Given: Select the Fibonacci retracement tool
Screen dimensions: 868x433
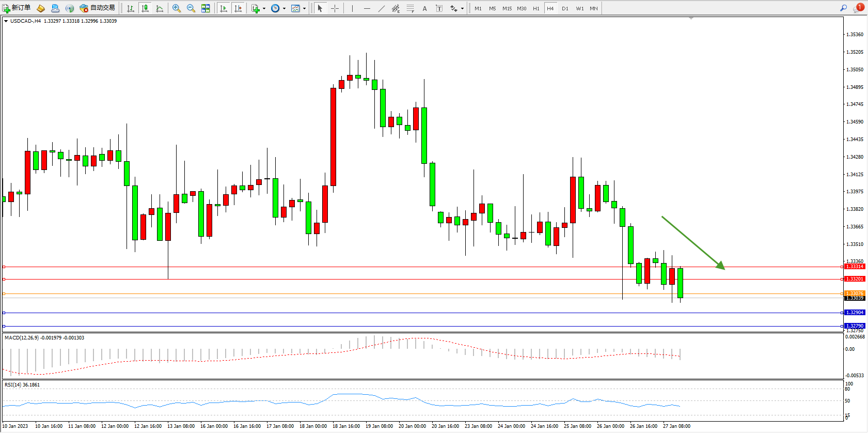Looking at the screenshot, I should [x=411, y=8].
